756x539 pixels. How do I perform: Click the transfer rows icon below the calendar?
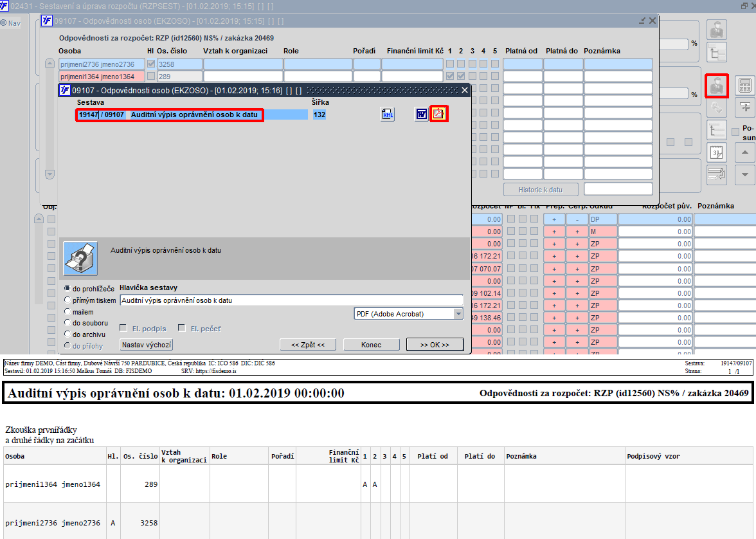coord(716,175)
